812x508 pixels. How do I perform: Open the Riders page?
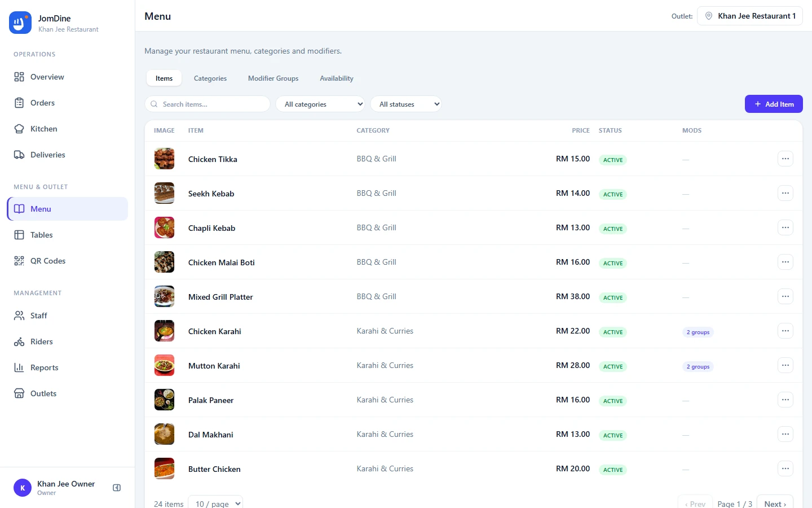click(67, 341)
